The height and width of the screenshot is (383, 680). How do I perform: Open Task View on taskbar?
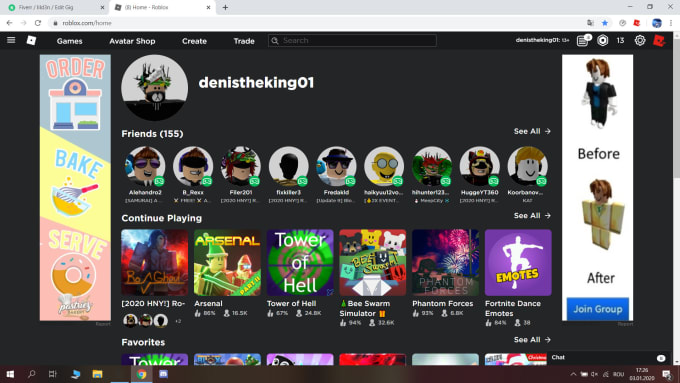tap(52, 374)
